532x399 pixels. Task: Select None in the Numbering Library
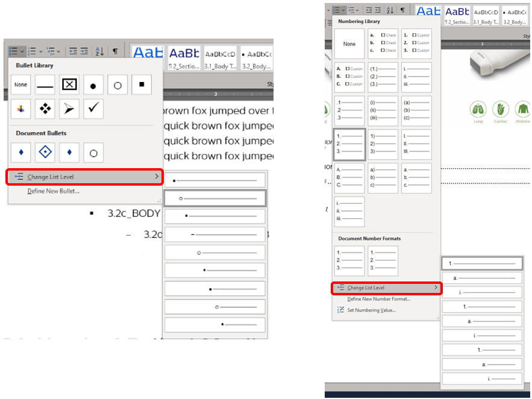tap(349, 44)
